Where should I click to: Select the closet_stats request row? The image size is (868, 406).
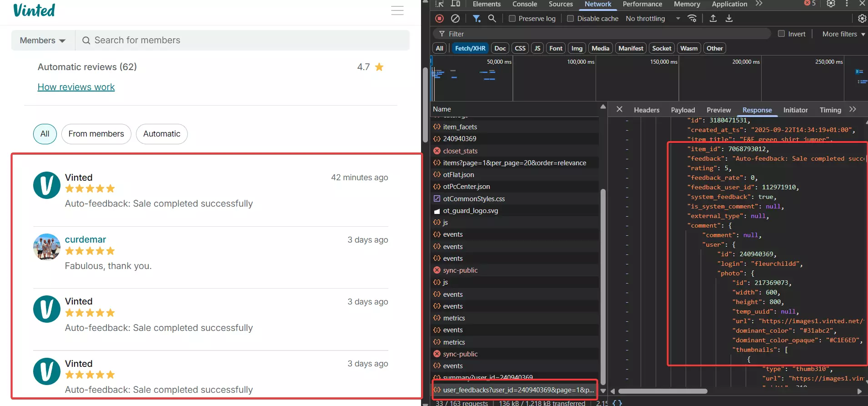[x=514, y=151]
